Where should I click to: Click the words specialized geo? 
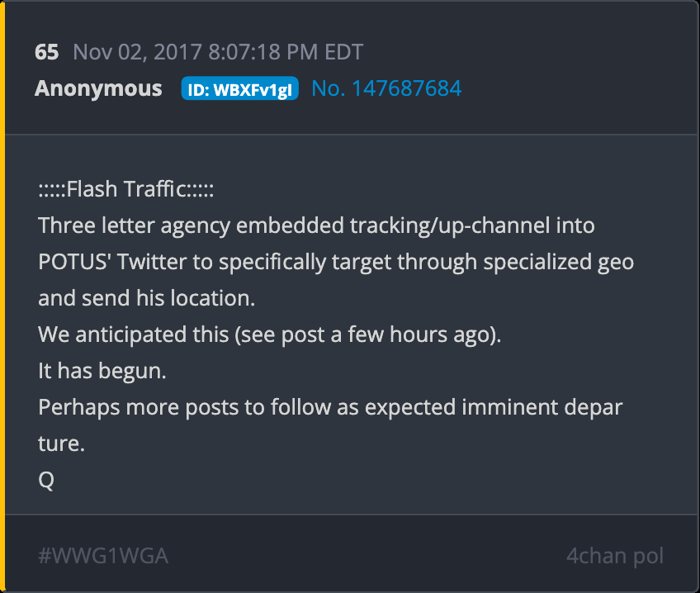pos(559,262)
